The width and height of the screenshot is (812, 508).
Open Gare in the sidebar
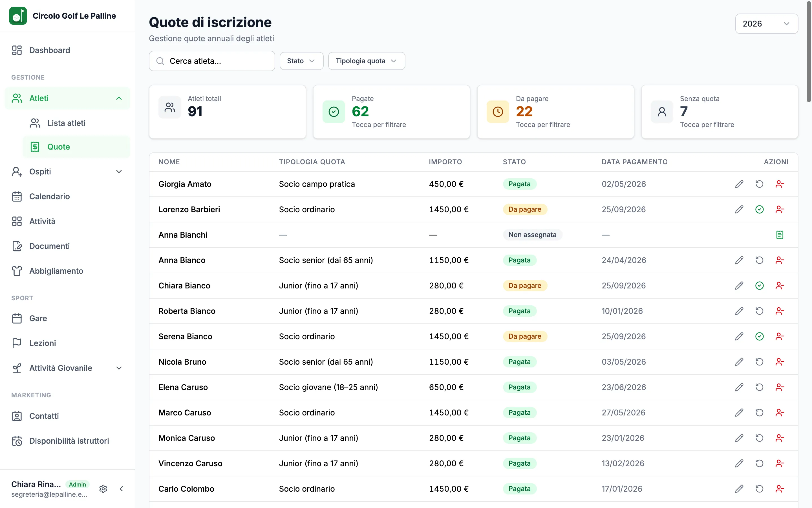(x=67, y=319)
